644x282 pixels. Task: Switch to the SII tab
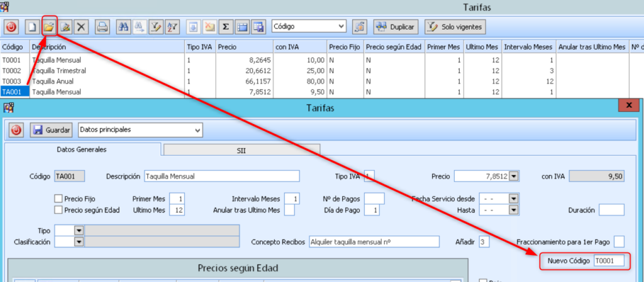point(242,150)
